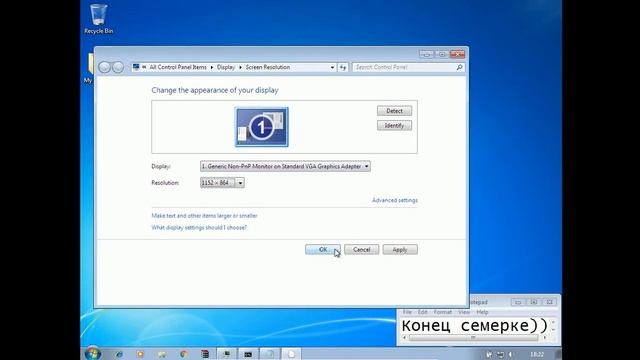The height and width of the screenshot is (360, 640).
Task: Minimize the Control Panel window
Action: [x=427, y=54]
